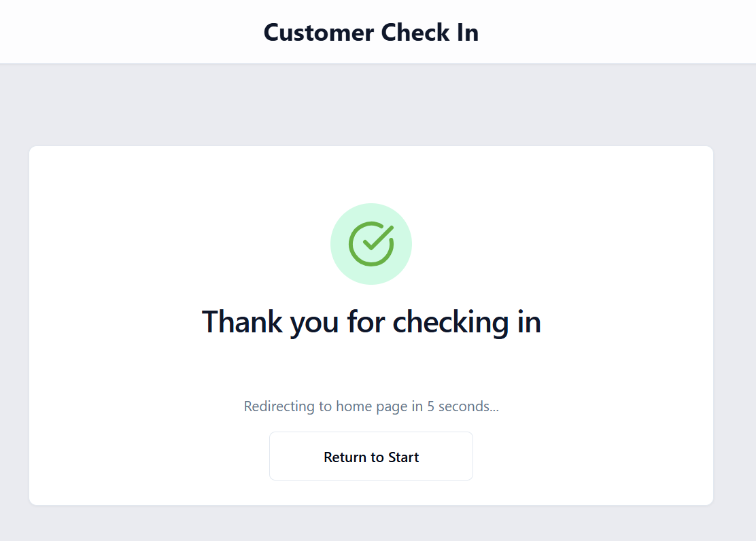Screen dimensions: 756x541
Task: Click the Redirecting to home page message
Action: (x=371, y=406)
